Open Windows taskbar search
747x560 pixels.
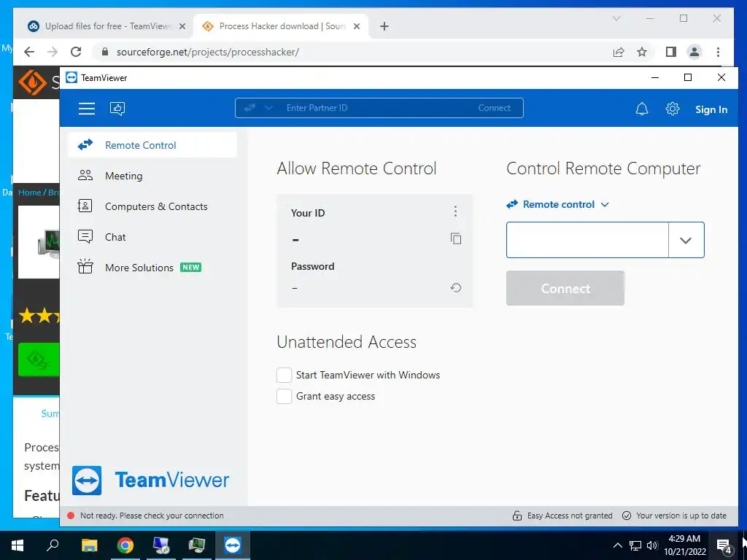53,545
